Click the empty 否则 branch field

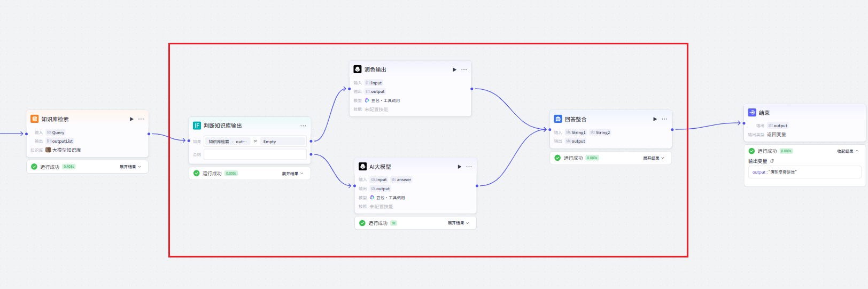(255, 154)
